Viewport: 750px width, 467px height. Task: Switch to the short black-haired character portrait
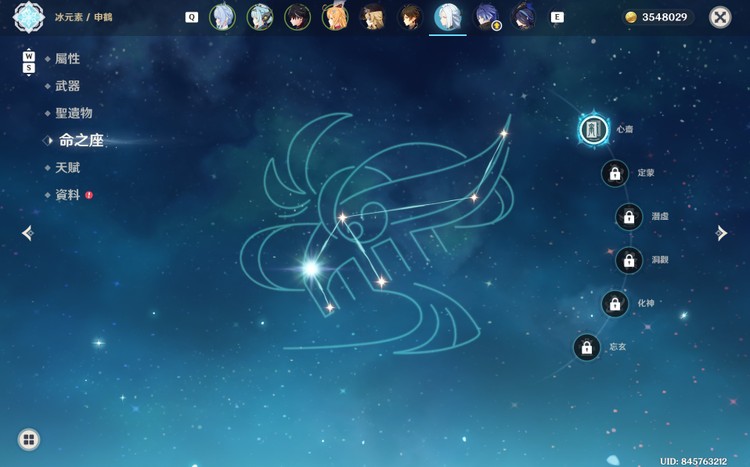(x=298, y=17)
